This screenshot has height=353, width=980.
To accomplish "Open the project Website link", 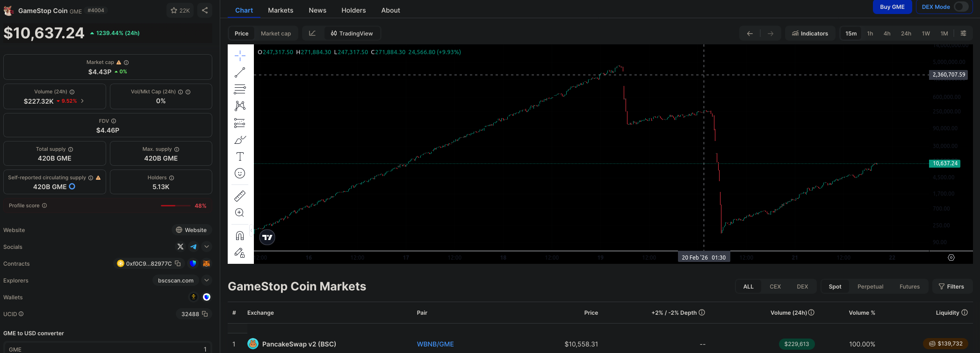I will click(191, 230).
